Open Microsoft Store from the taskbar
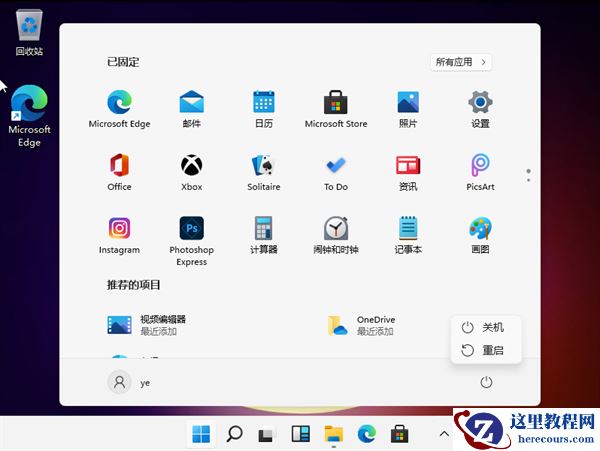600x451 pixels. pos(399,434)
